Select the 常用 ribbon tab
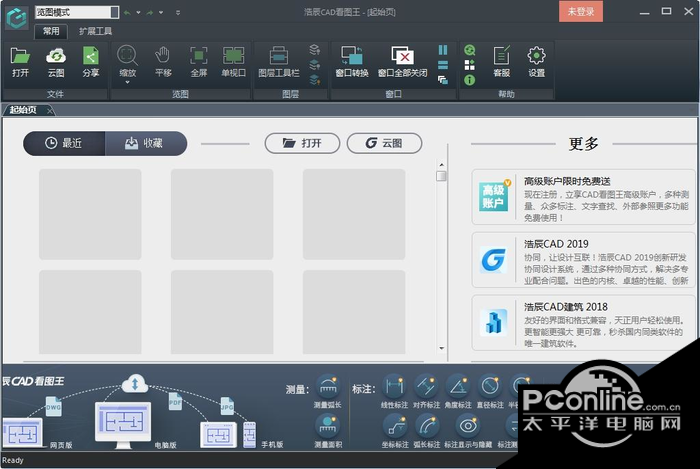This screenshot has height=469, width=700. coord(51,31)
